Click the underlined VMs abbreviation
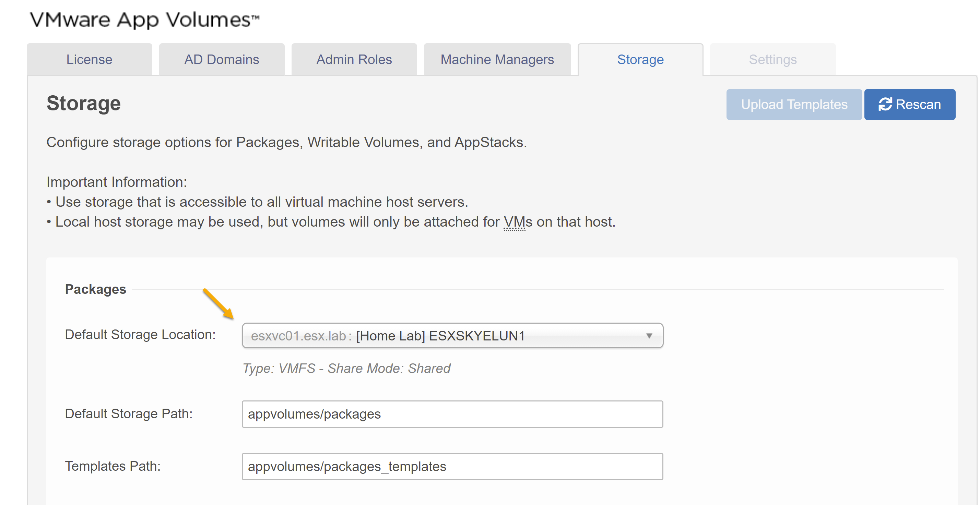The height and width of the screenshot is (505, 980). [514, 222]
